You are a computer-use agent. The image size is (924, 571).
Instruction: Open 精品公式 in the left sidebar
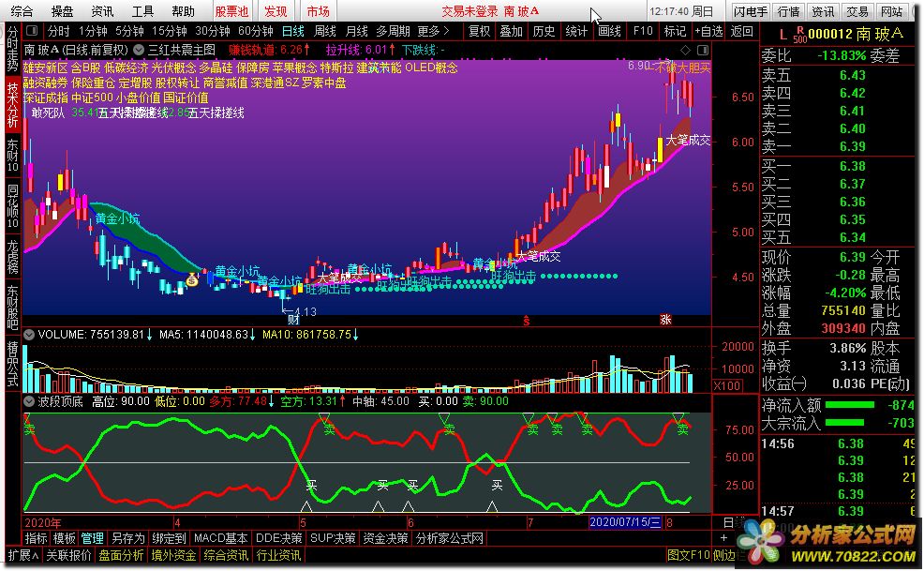click(x=12, y=364)
